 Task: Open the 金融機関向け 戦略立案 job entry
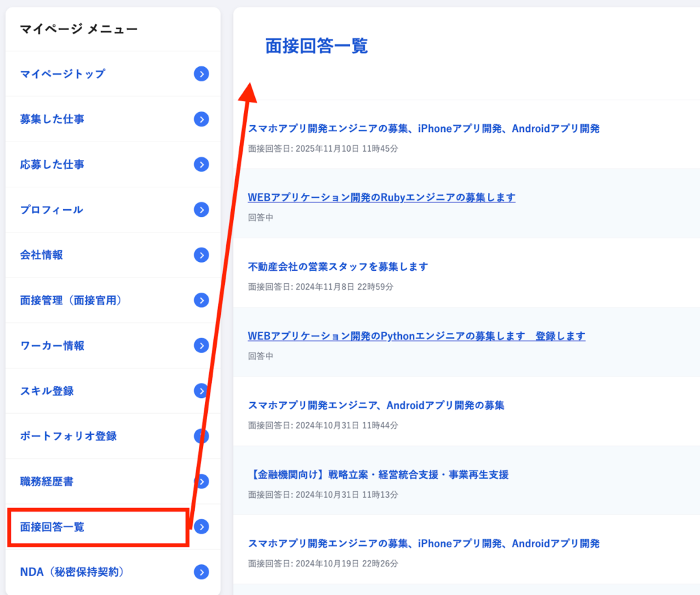(378, 474)
